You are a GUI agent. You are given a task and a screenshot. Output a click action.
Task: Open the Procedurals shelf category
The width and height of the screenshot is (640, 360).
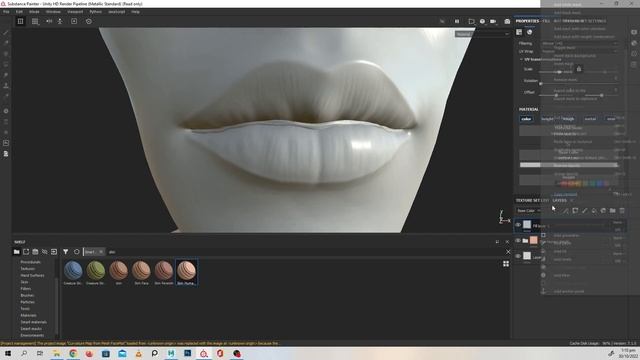pyautogui.click(x=30, y=262)
